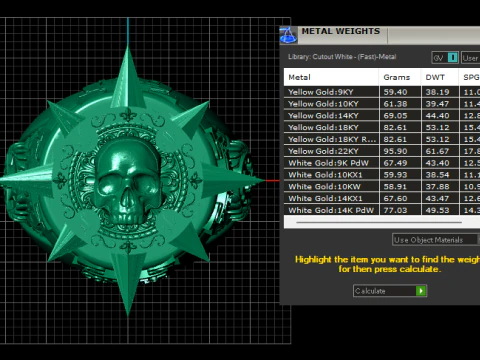
Task: Click the green Calculate arrow icon
Action: tap(421, 291)
